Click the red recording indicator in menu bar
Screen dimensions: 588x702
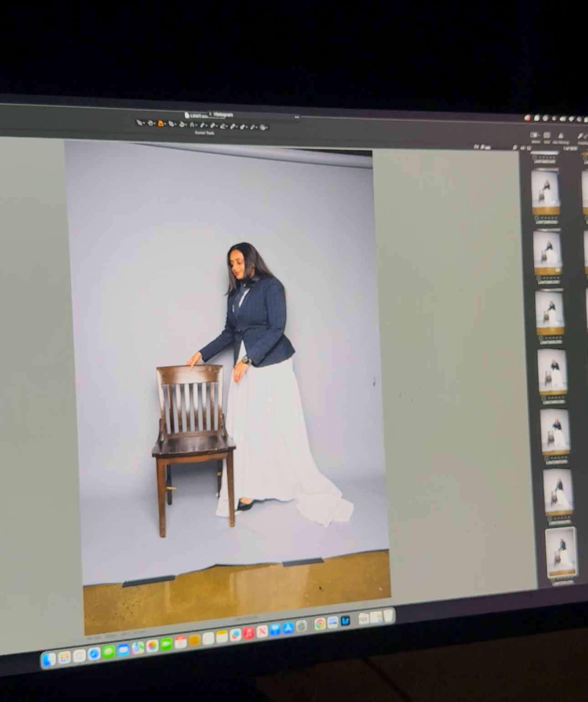528,118
